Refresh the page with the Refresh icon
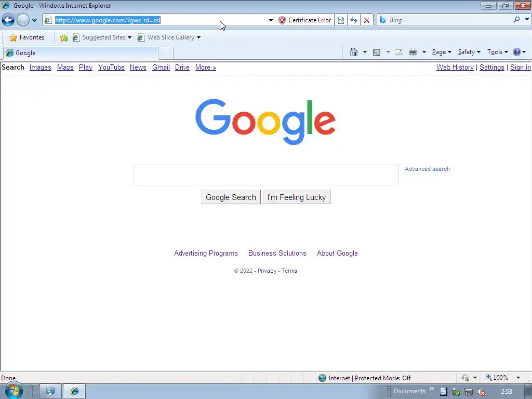 coord(353,20)
